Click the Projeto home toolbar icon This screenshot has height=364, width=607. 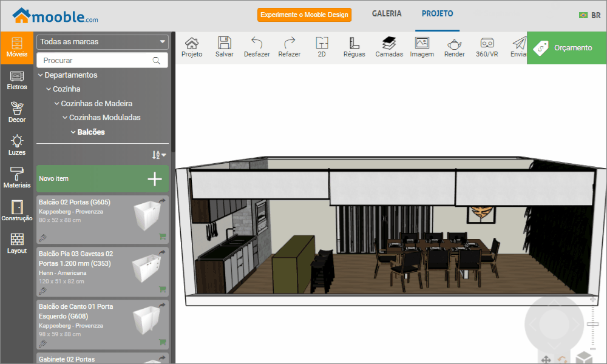pyautogui.click(x=192, y=47)
